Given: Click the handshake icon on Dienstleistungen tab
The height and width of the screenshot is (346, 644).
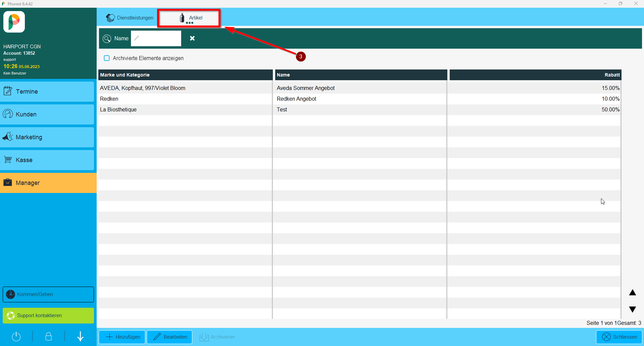Looking at the screenshot, I should coord(110,18).
